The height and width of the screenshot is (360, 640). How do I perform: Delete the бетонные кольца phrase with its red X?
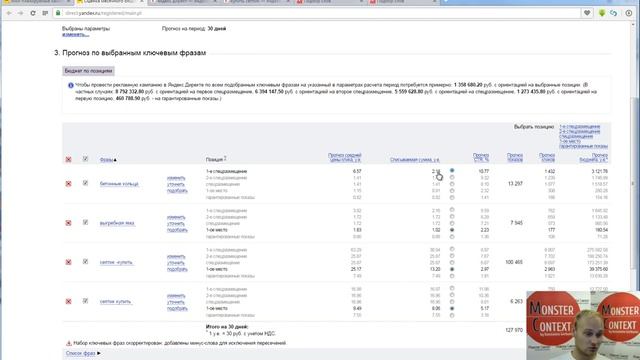69,184
